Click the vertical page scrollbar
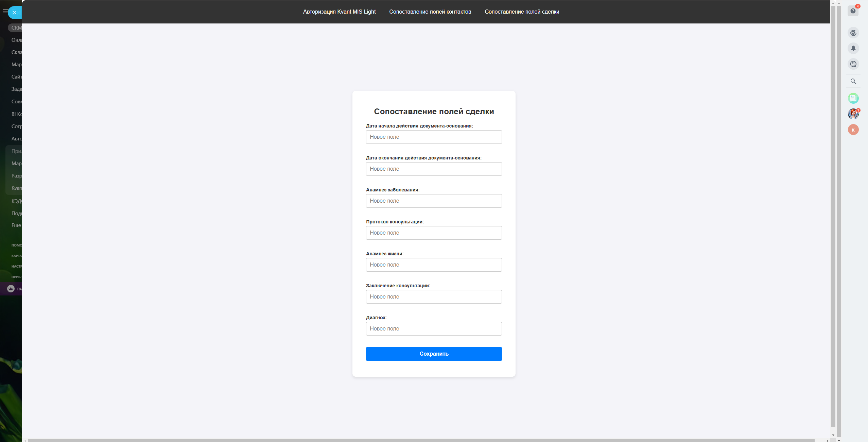The height and width of the screenshot is (442, 868). click(x=833, y=218)
